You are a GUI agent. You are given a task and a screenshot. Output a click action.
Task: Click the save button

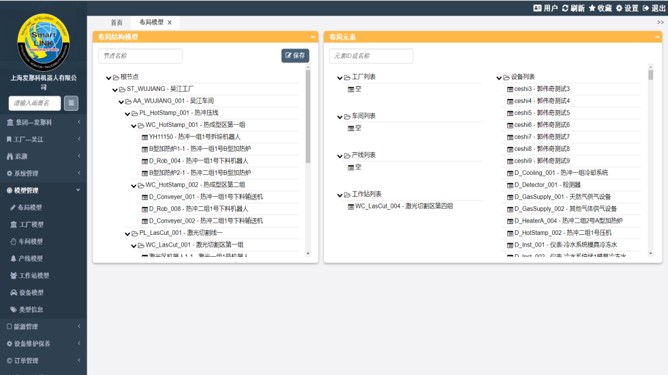tap(295, 55)
